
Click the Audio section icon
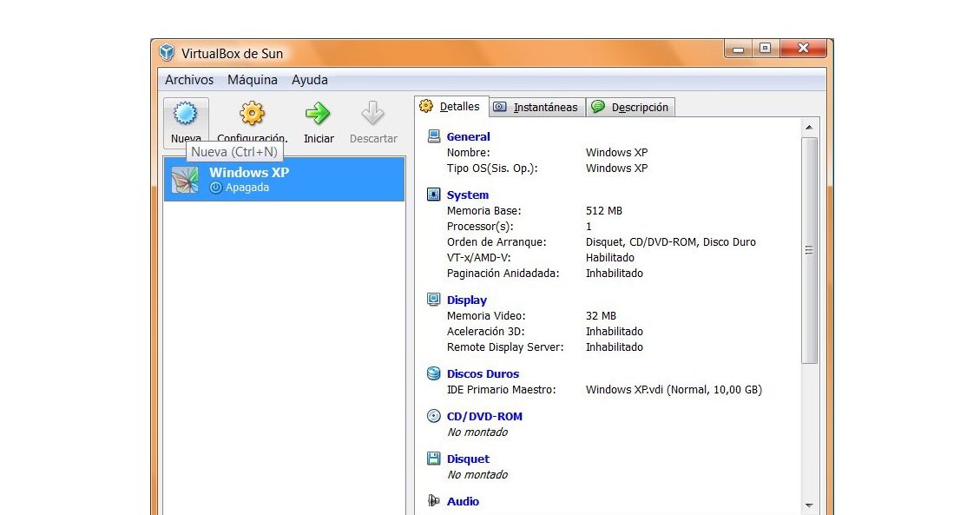click(433, 501)
